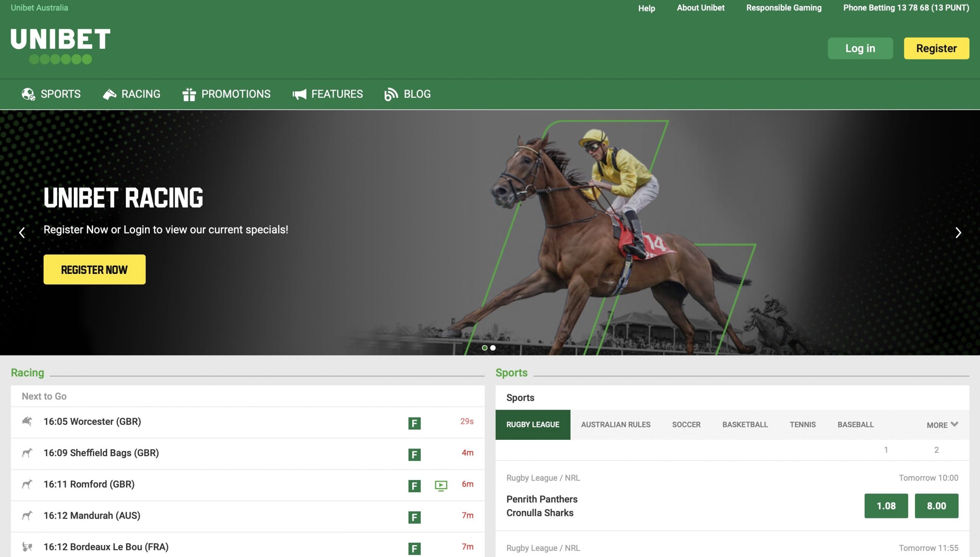Click the Penrith Panthers team name

542,499
